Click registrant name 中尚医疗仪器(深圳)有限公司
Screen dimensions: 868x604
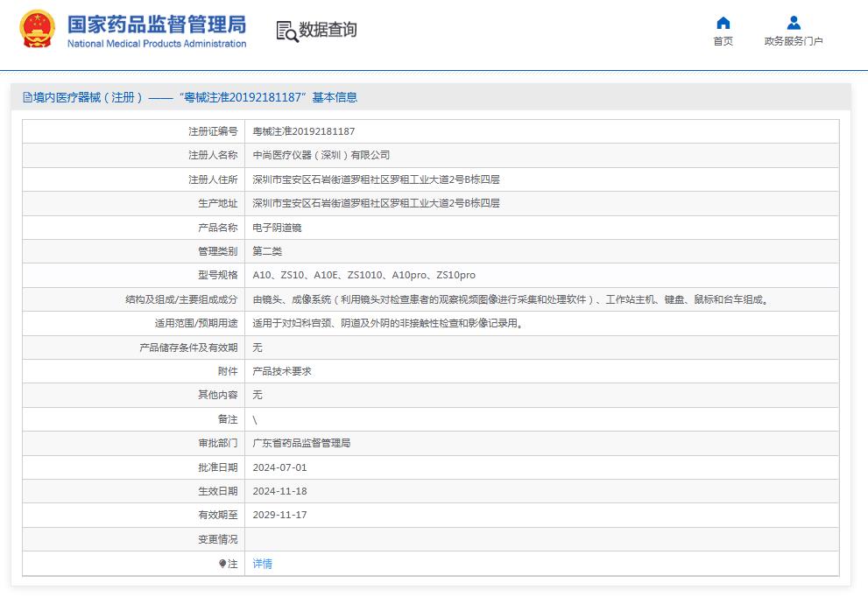(321, 155)
